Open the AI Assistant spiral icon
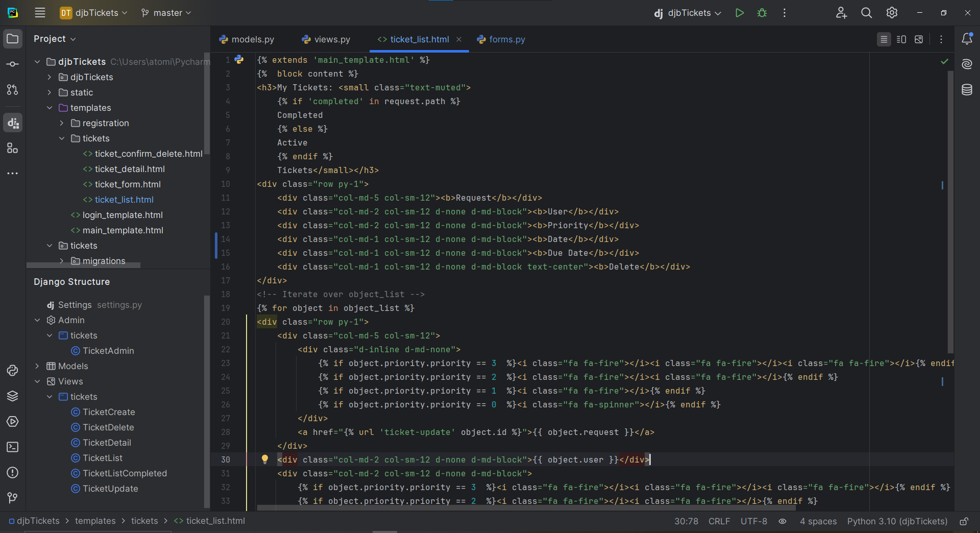The width and height of the screenshot is (980, 533). pos(967,64)
